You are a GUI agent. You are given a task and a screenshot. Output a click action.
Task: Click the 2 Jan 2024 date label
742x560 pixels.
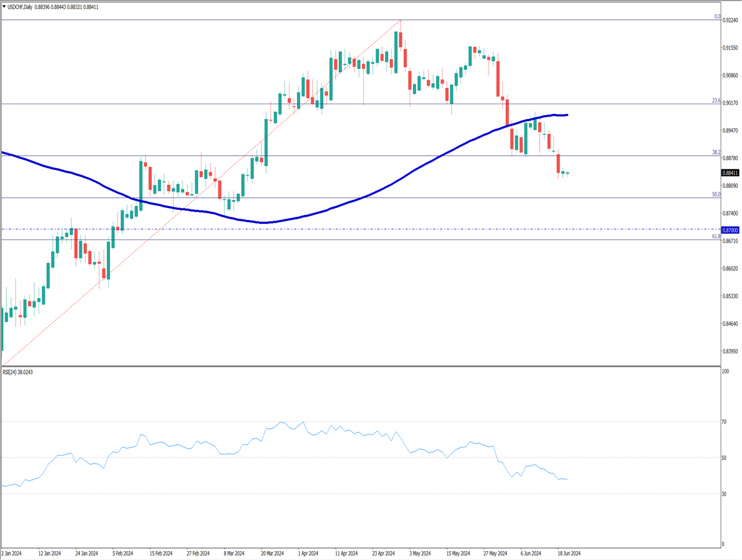pos(13,553)
